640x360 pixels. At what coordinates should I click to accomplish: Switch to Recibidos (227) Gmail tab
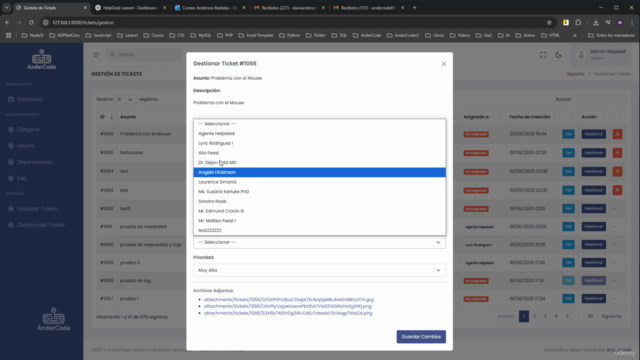pyautogui.click(x=289, y=8)
